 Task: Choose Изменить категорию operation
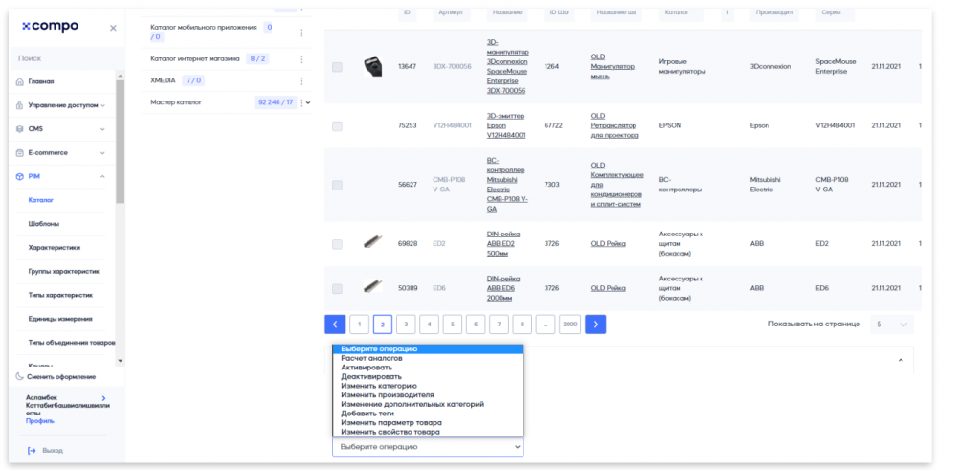(428, 387)
